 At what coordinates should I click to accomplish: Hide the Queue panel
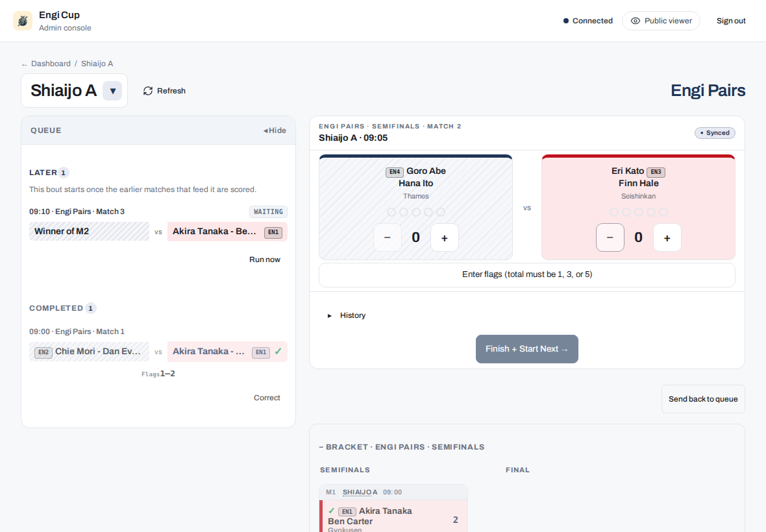275,130
